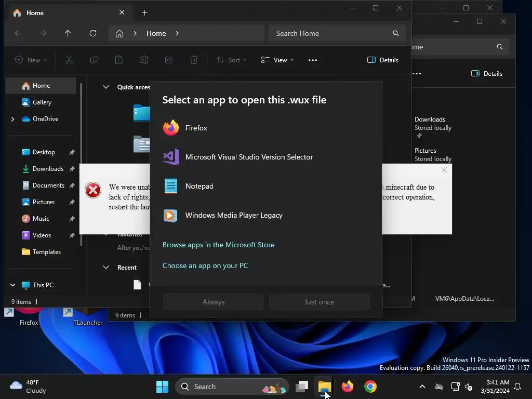Open the Windows Start menu
This screenshot has width=532, height=399.
pos(162,387)
